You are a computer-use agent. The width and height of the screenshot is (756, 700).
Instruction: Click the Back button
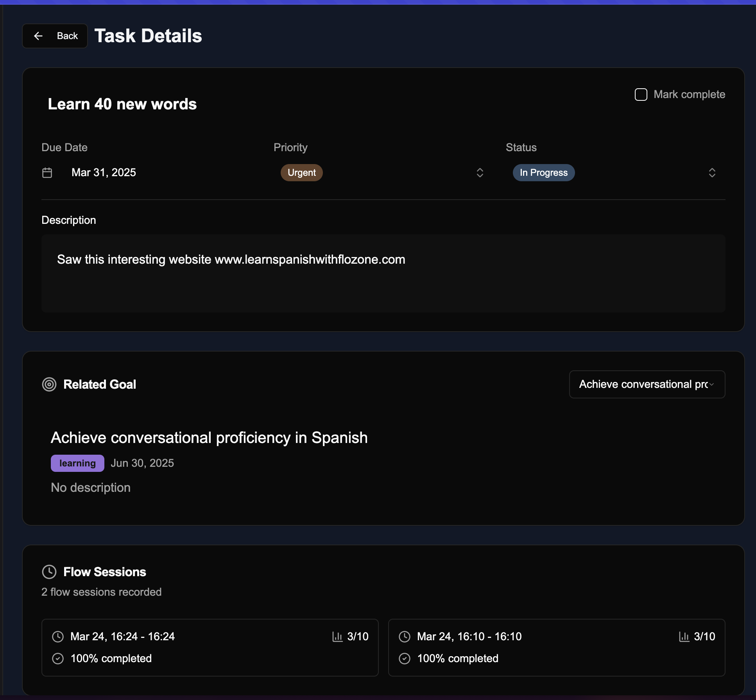click(55, 36)
